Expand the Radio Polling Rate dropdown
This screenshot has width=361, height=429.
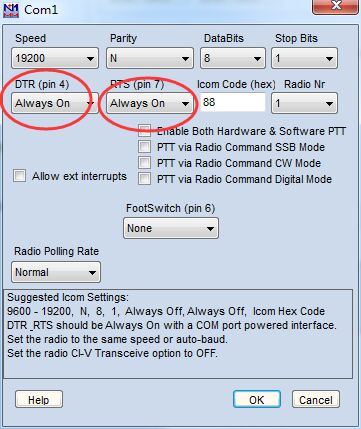pos(56,272)
